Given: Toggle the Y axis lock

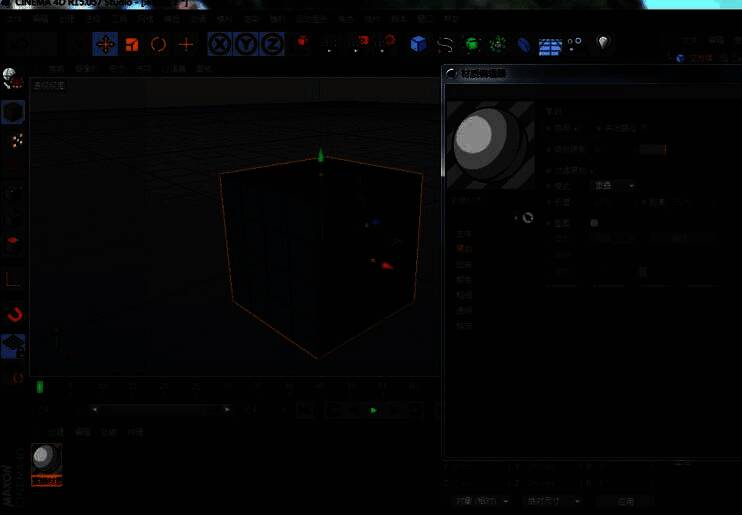Looking at the screenshot, I should click(x=246, y=44).
